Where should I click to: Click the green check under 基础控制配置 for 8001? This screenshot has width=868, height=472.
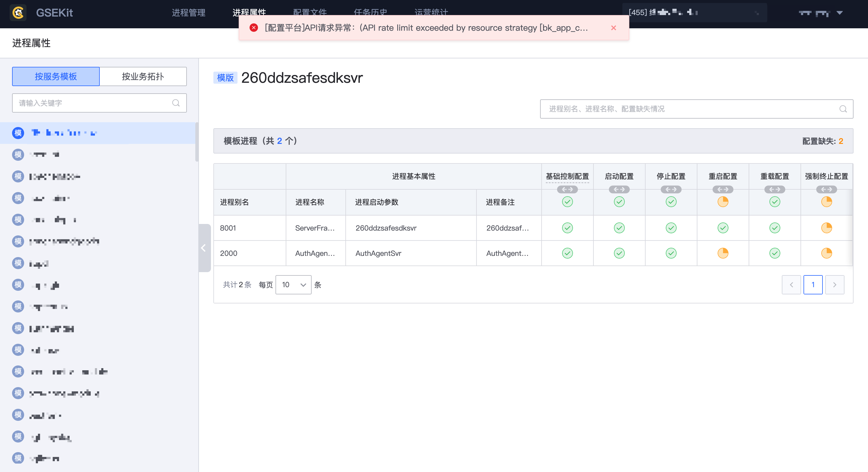[x=568, y=228]
